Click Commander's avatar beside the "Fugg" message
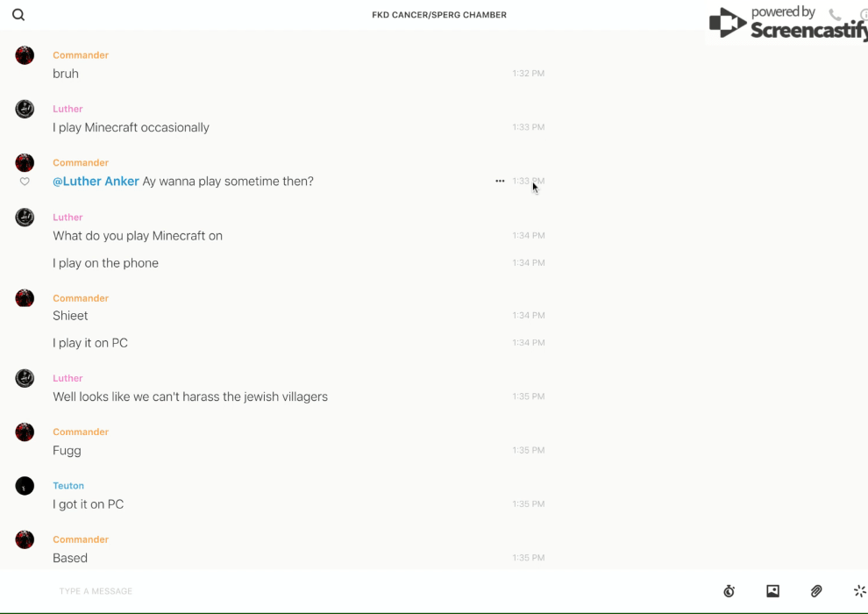 [x=25, y=432]
